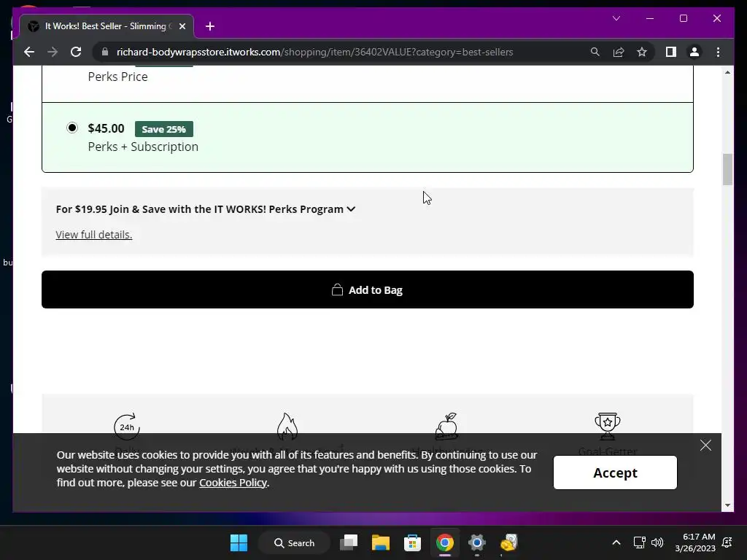Open the Cookies Policy link
This screenshot has width=747, height=560.
pyautogui.click(x=233, y=483)
